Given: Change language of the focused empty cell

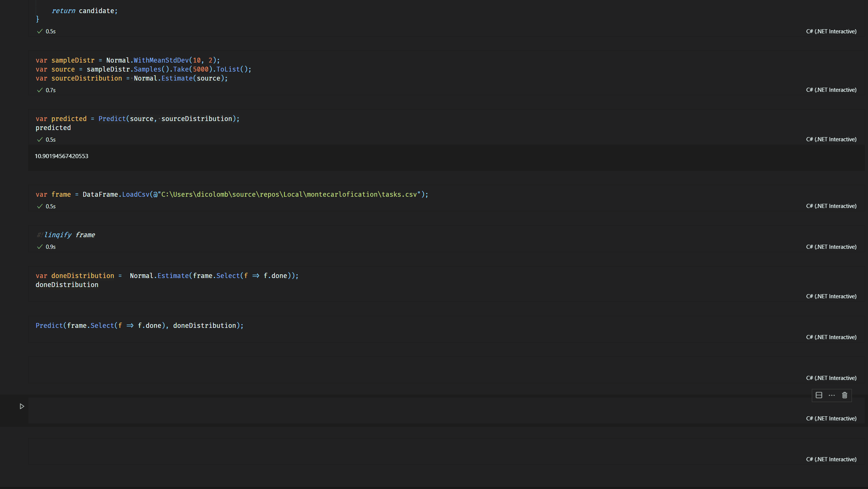Looking at the screenshot, I should [831, 419].
